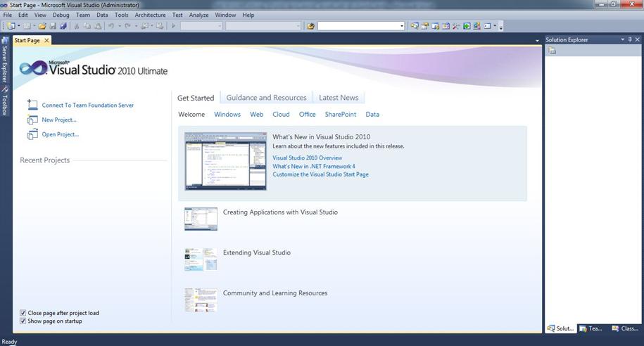Click the Redo arrow icon

127,26
